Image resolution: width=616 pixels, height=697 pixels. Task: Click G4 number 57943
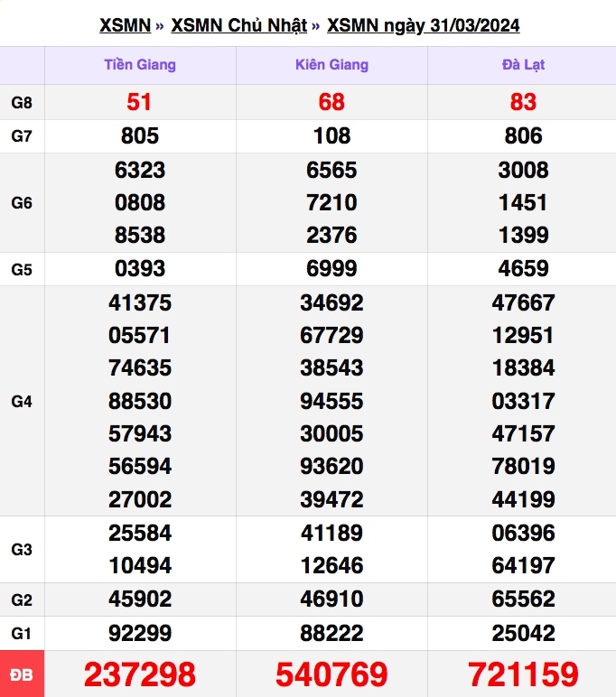pos(140,434)
